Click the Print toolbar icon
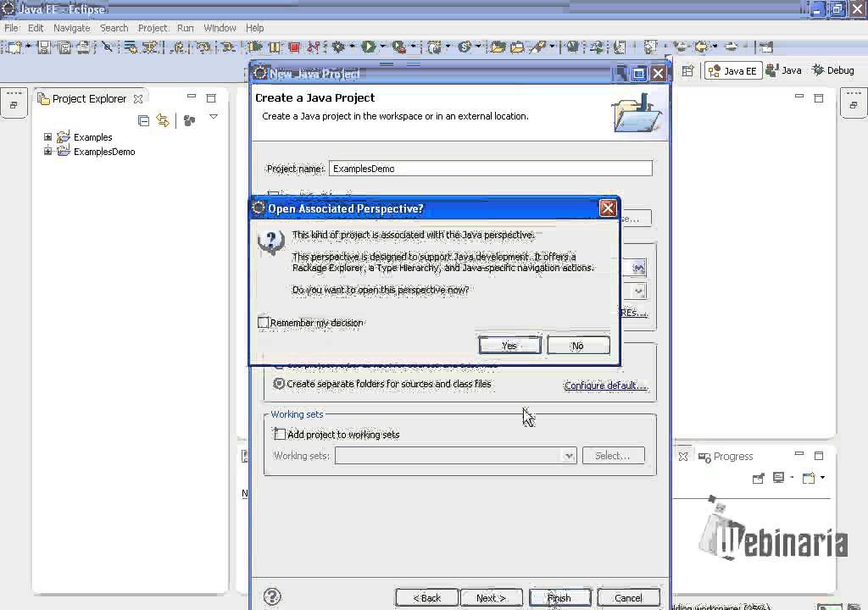The width and height of the screenshot is (868, 610). click(84, 47)
